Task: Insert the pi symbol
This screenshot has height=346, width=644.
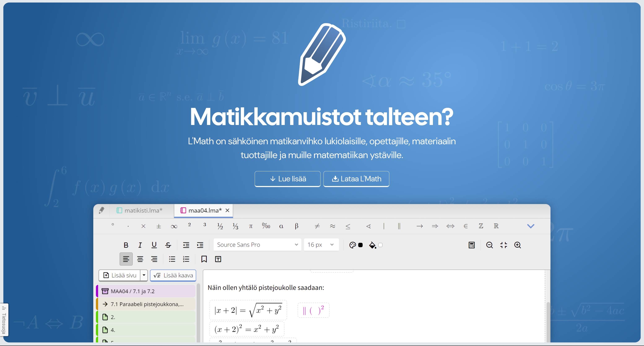Action: point(251,226)
